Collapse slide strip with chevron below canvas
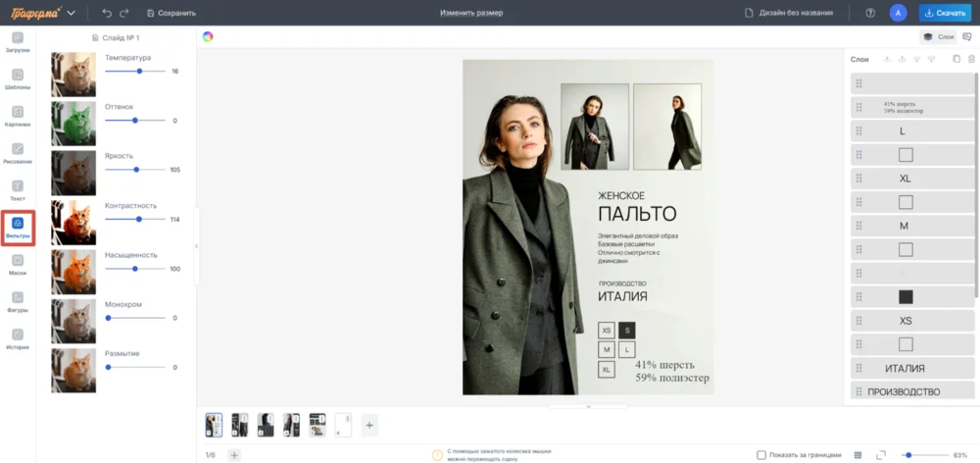The width and height of the screenshot is (980, 463). point(588,405)
